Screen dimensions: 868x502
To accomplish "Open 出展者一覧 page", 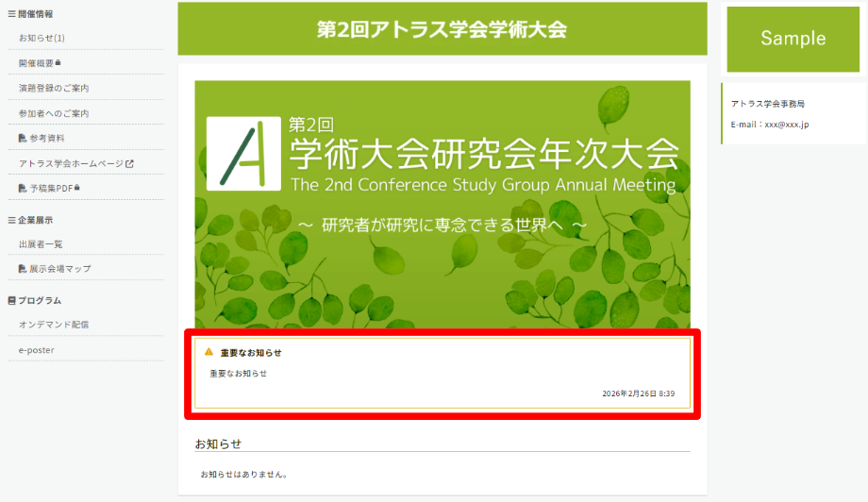I will click(41, 244).
